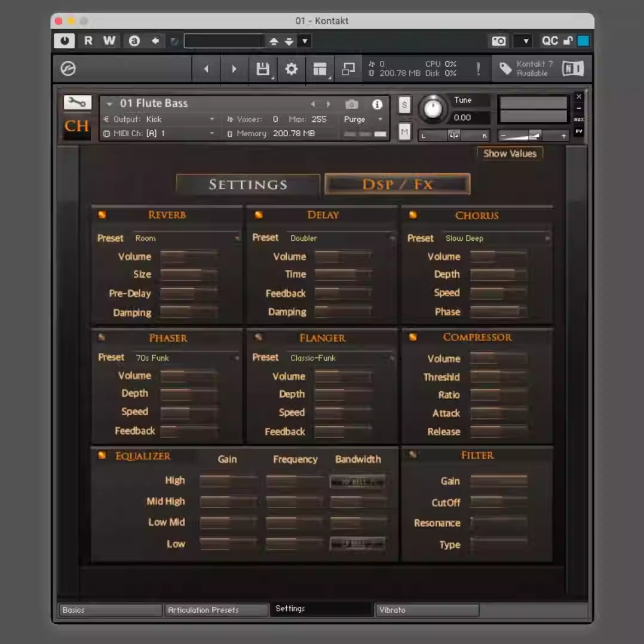The image size is (644, 644).
Task: Open Delay preset dropdown showing Doubler
Action: click(341, 238)
